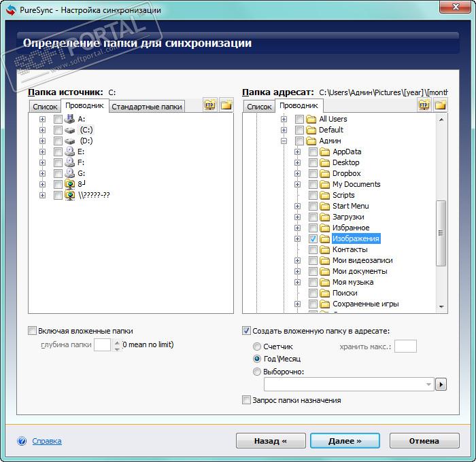Enable Запрос папки назначения checkbox
This screenshot has width=476, height=462.
[x=246, y=399]
